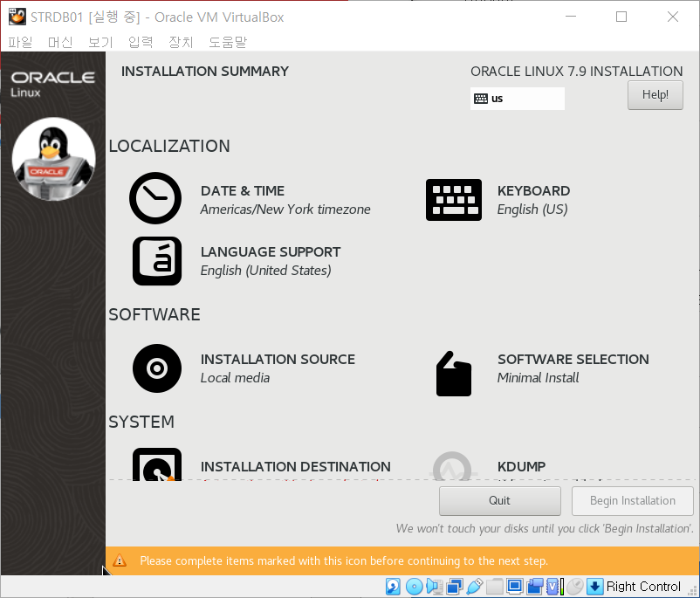
Task: Open KDUMP settings label
Action: point(521,466)
